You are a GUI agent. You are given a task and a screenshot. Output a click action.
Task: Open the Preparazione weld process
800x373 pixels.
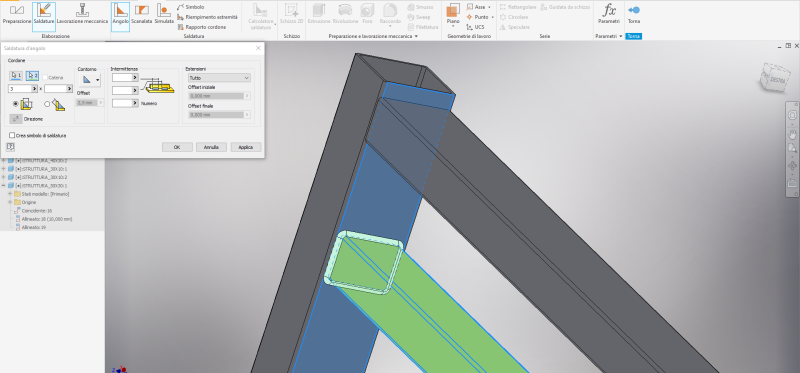coord(16,15)
